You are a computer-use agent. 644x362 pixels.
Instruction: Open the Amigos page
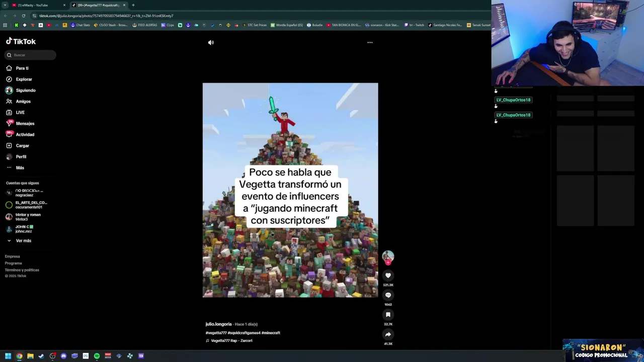19,101
